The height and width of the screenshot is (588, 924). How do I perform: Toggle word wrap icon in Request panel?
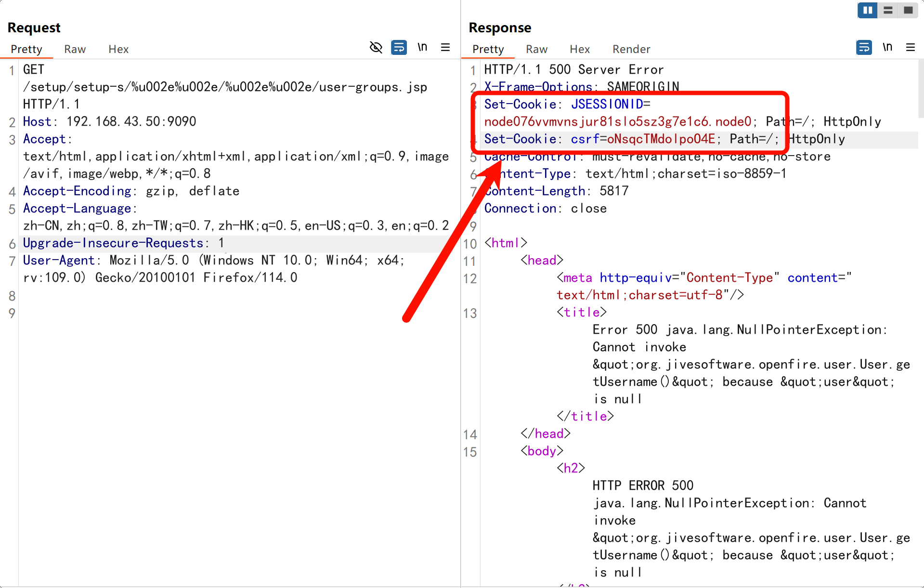pos(399,47)
